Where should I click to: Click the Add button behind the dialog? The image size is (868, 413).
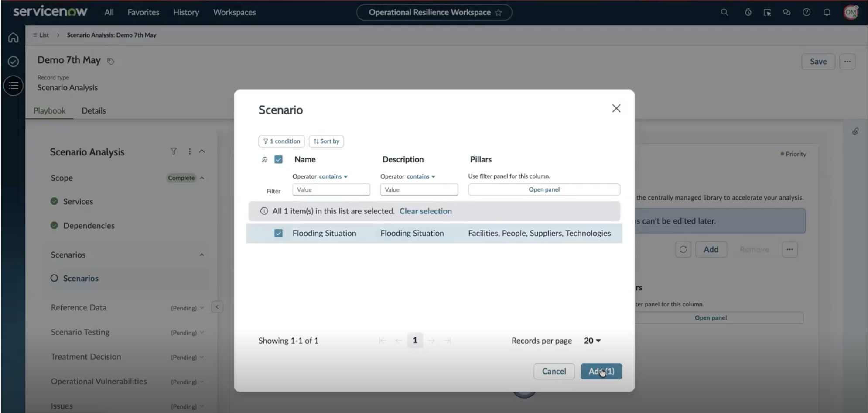pos(711,249)
